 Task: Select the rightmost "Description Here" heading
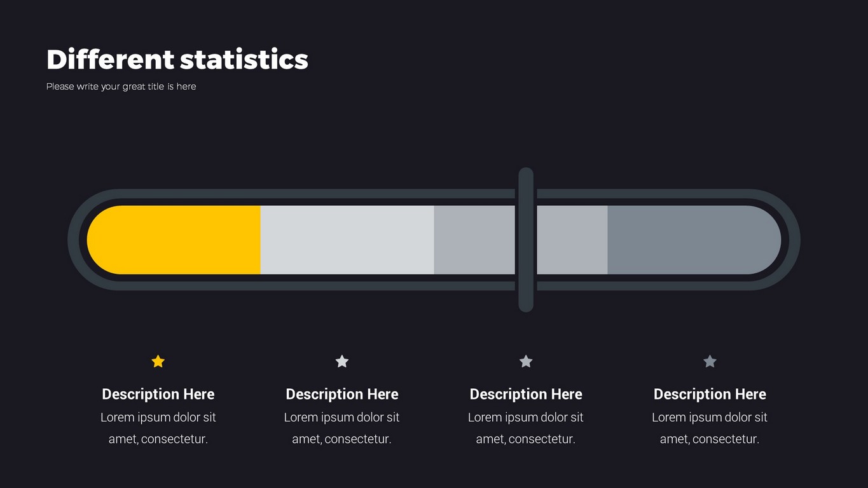click(x=710, y=394)
